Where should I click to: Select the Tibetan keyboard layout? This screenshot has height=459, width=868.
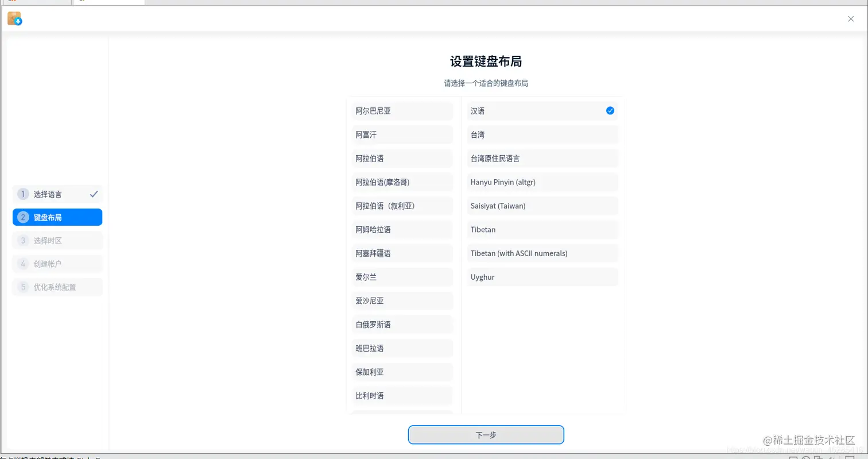click(x=541, y=229)
